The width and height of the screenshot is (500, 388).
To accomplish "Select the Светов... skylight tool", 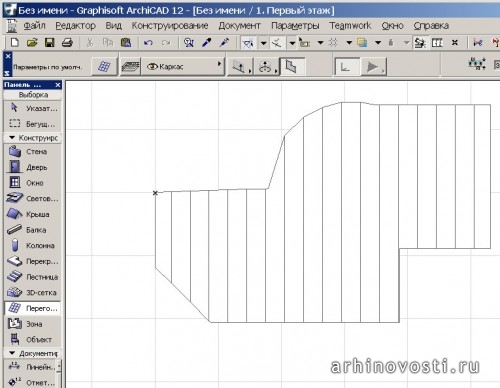I will click(x=33, y=198).
